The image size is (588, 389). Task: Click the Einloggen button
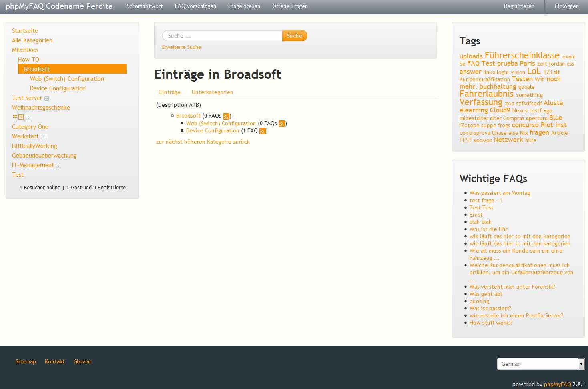[x=566, y=6]
